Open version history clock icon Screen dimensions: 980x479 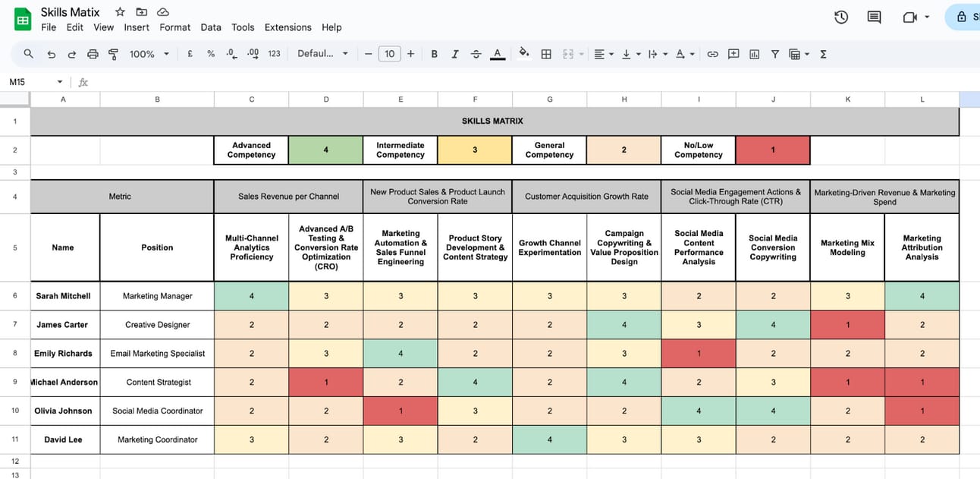point(841,17)
